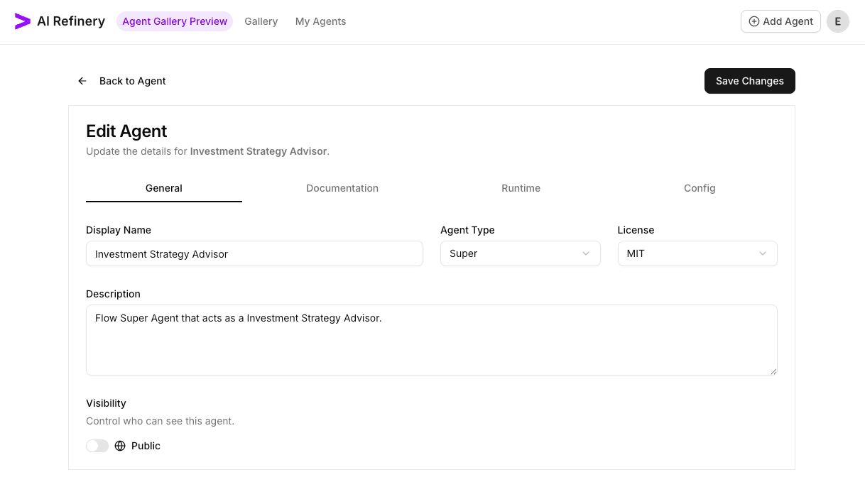Switch to the Runtime tab

pos(521,188)
